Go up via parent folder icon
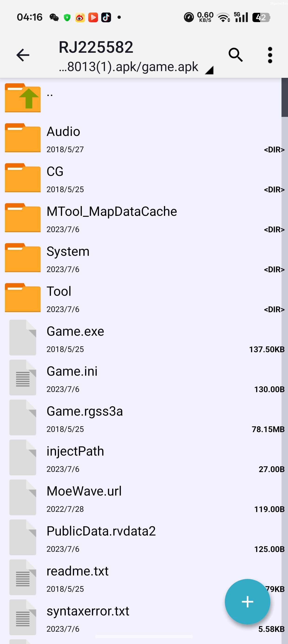288x644 pixels. 23,98
